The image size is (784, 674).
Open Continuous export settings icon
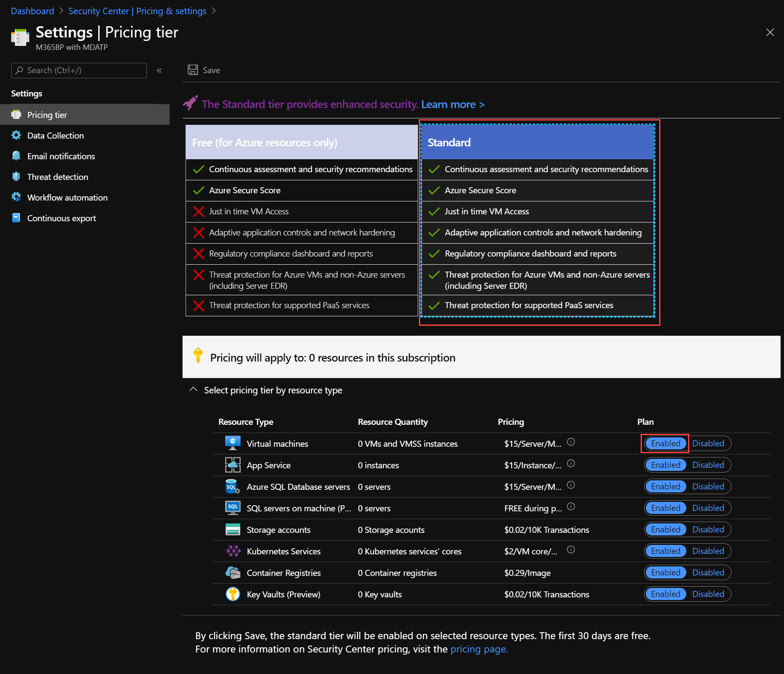coord(16,218)
